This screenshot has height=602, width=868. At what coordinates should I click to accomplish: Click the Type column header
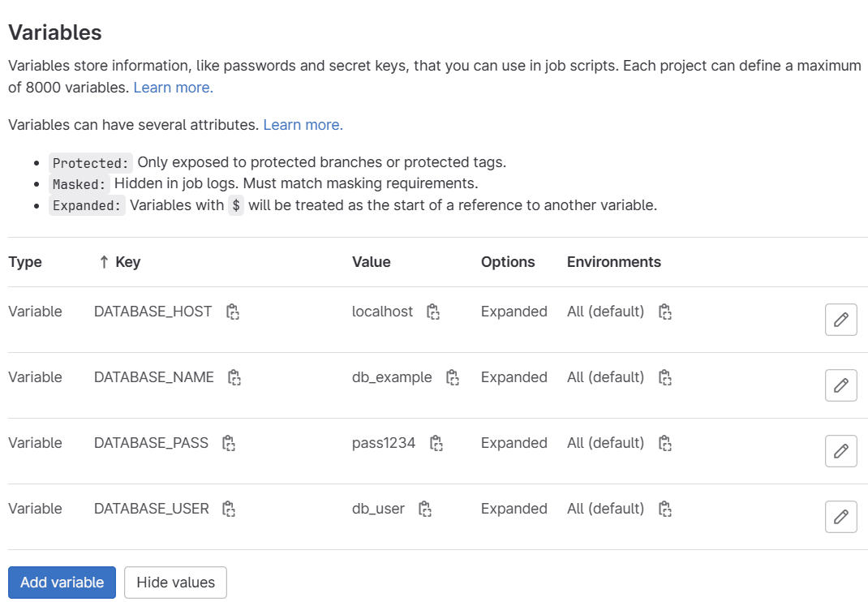click(x=25, y=262)
